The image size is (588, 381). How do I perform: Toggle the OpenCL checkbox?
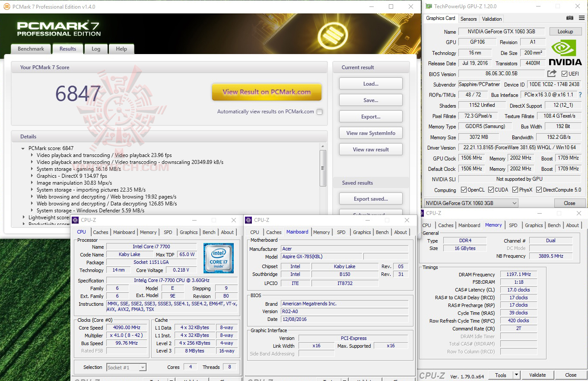464,190
